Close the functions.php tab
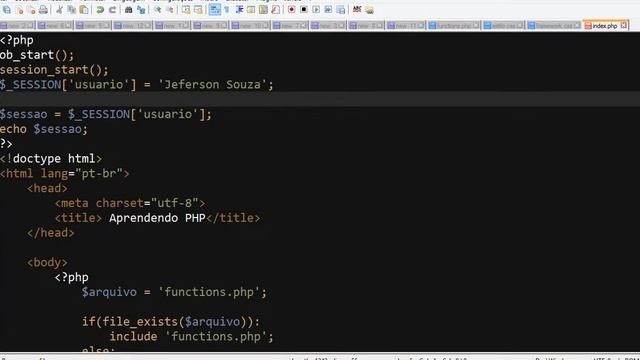 476,25
